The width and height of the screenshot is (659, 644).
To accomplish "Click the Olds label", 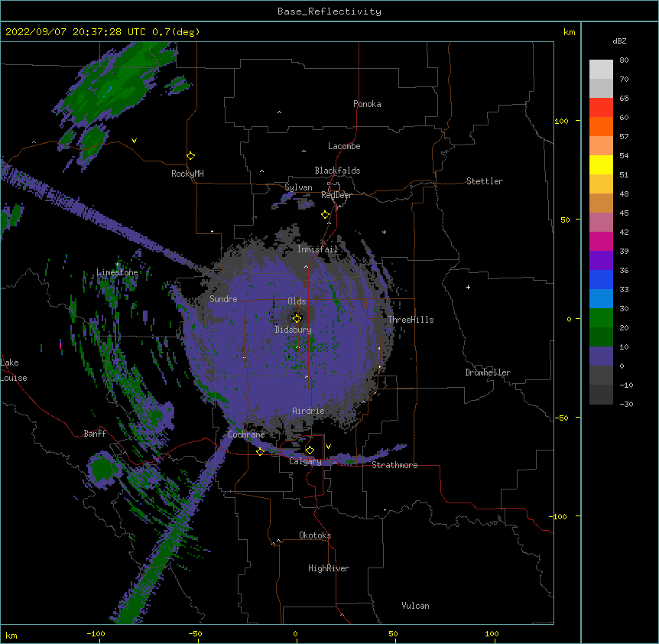I will [297, 301].
